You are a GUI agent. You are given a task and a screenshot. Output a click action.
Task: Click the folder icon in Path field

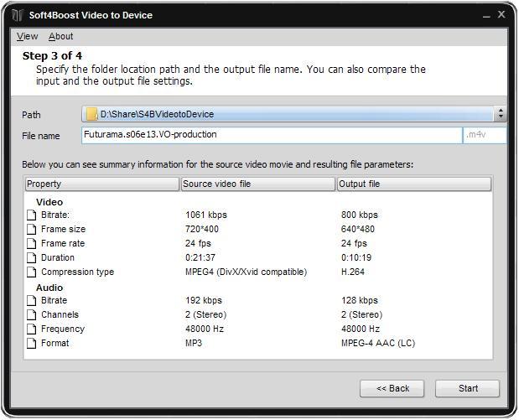coord(91,114)
